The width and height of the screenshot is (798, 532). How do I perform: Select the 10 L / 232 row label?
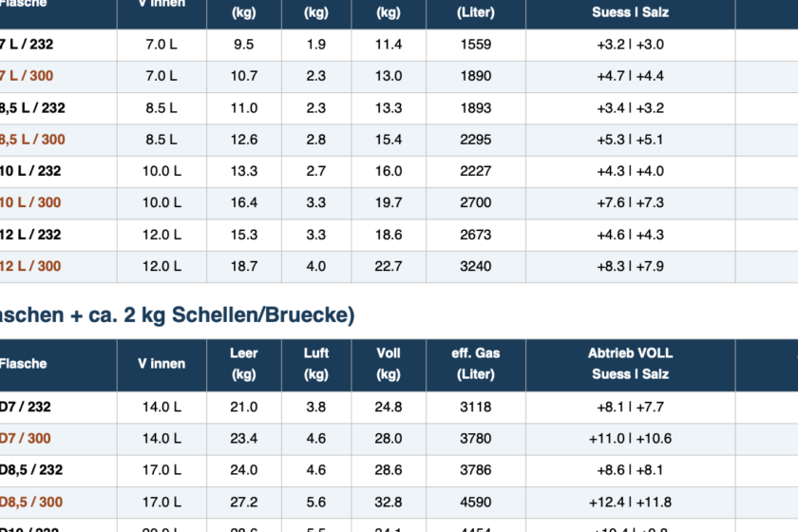point(30,171)
